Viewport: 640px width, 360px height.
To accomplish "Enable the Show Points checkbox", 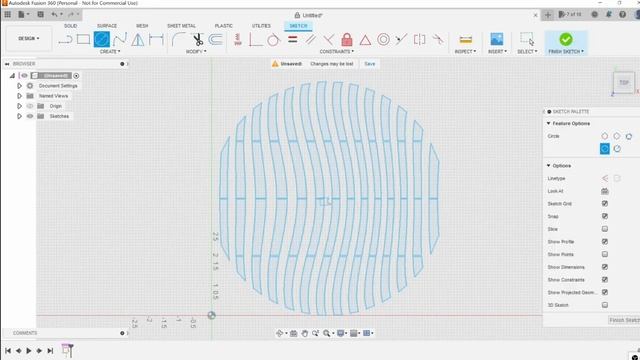I will point(604,254).
